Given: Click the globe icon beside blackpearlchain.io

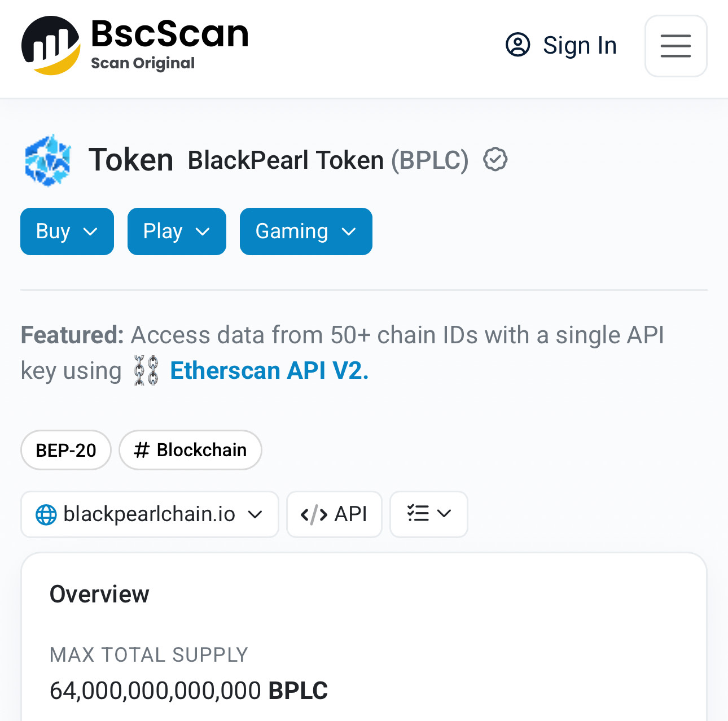Looking at the screenshot, I should pyautogui.click(x=46, y=514).
